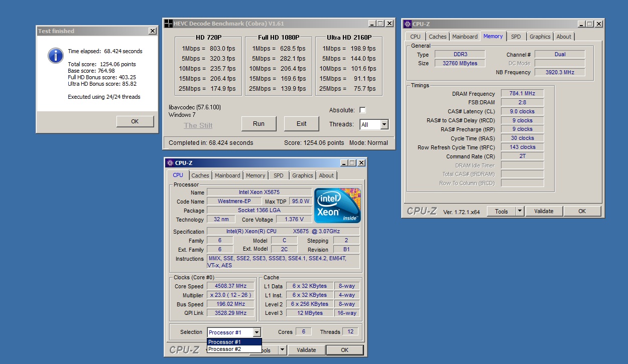Click the Westmere-EP code name field
The height and width of the screenshot is (364, 628).
(235, 202)
